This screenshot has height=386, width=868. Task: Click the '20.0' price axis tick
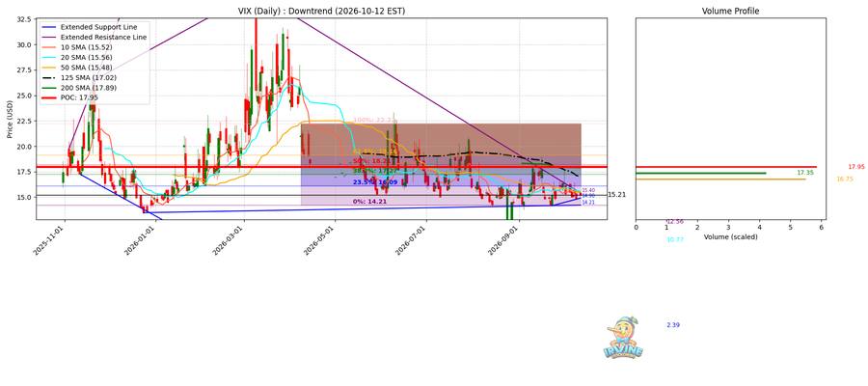(x=23, y=147)
